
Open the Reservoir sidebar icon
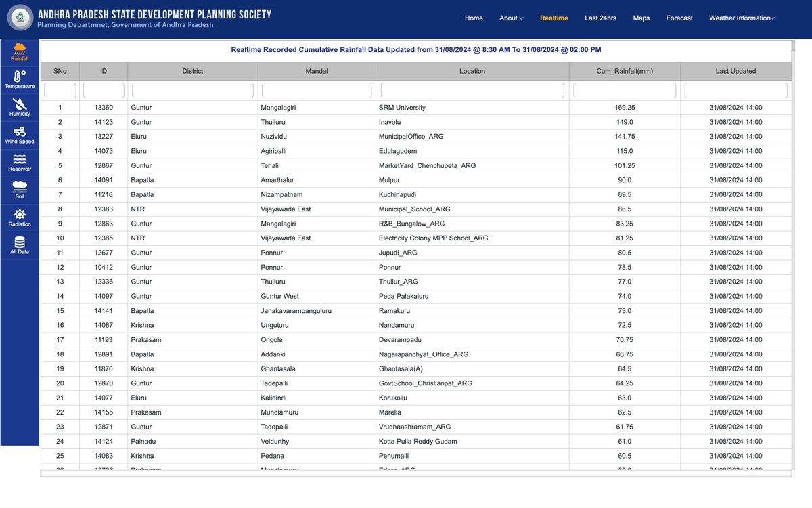coord(20,163)
